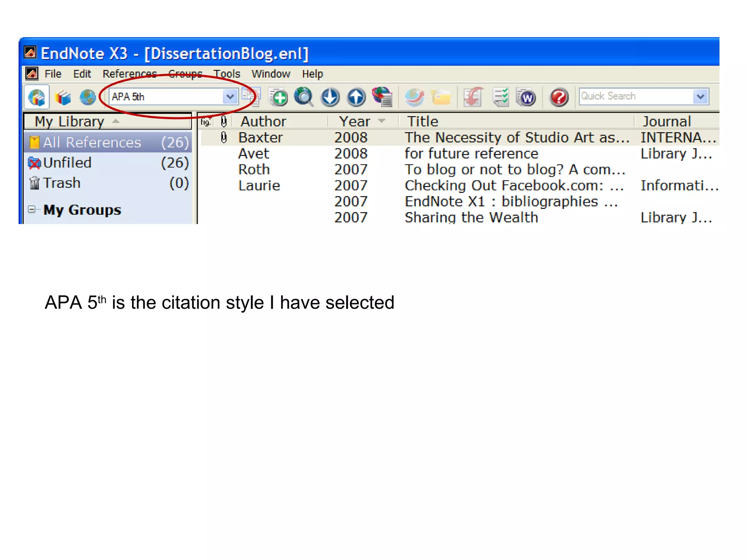Select Integrated Library & Online Search mode icon
The width and height of the screenshot is (747, 560).
(36, 97)
